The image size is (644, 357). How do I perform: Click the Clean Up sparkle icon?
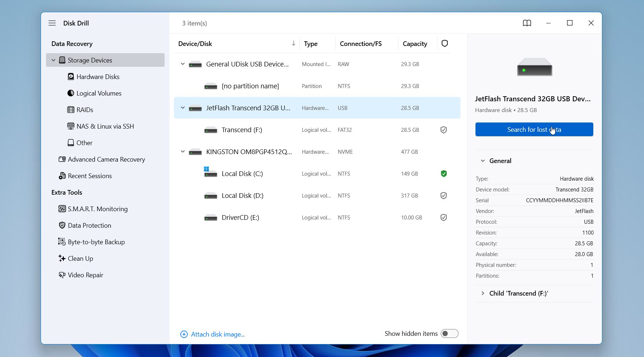pyautogui.click(x=62, y=258)
